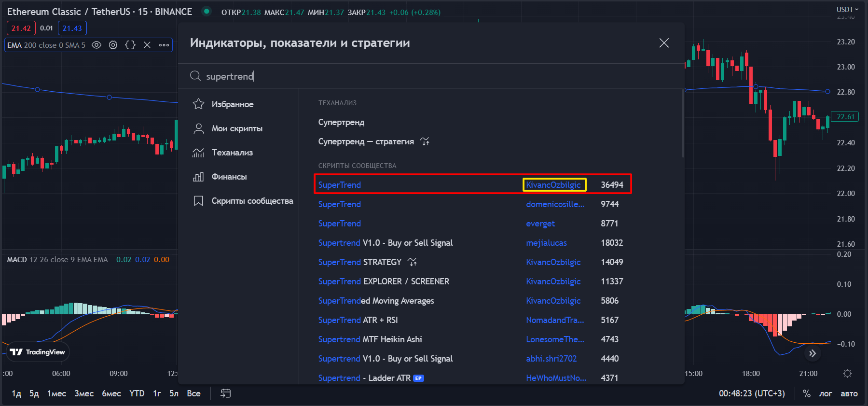Set chart range to YTD
This screenshot has width=868, height=406.
(x=137, y=393)
